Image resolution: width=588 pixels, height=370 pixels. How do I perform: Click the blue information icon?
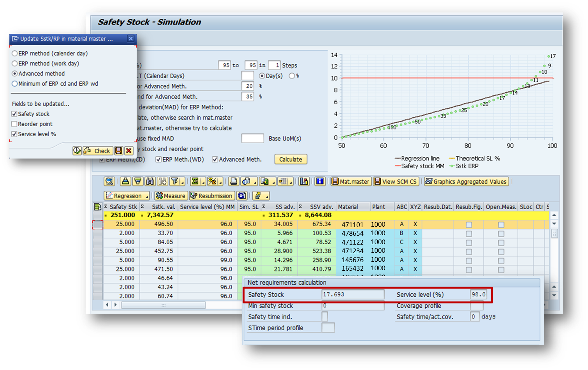pos(320,181)
